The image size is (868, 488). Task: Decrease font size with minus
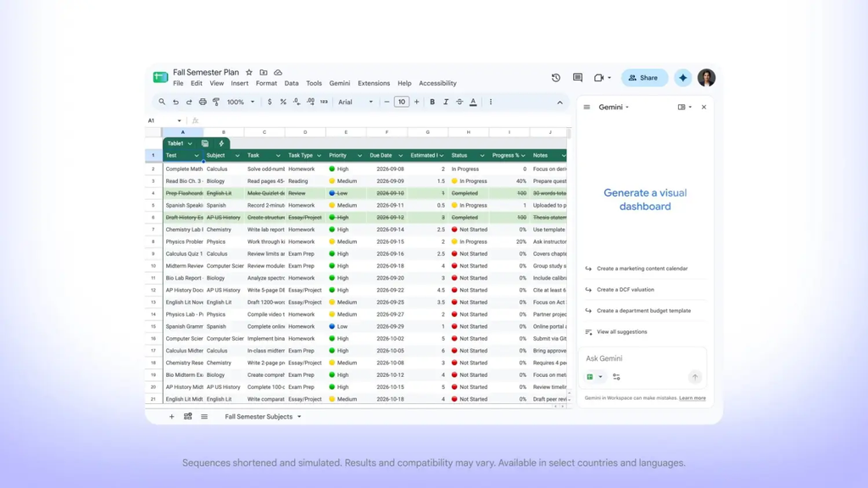[387, 102]
